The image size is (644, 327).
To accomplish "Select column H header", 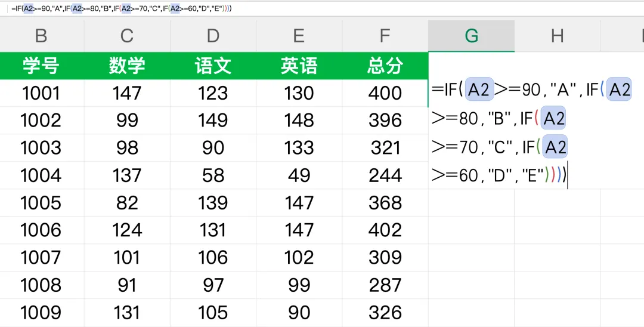I will point(558,36).
